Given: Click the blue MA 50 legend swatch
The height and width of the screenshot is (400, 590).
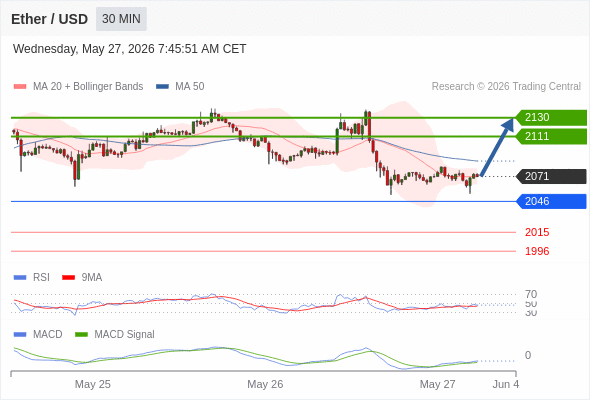Looking at the screenshot, I should pos(162,87).
